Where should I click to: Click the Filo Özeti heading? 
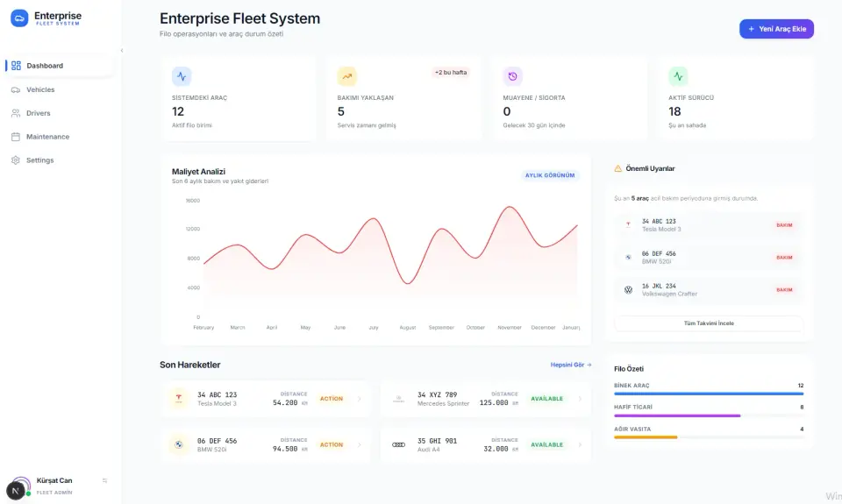(x=628, y=369)
